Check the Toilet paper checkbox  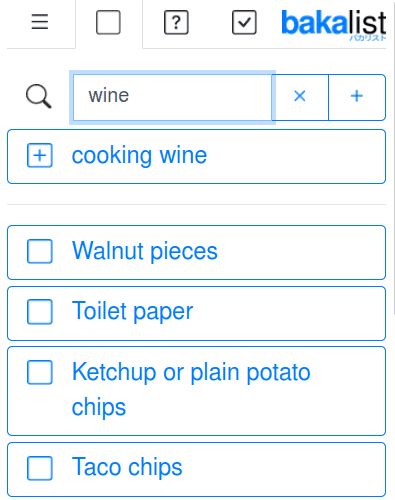(40, 312)
